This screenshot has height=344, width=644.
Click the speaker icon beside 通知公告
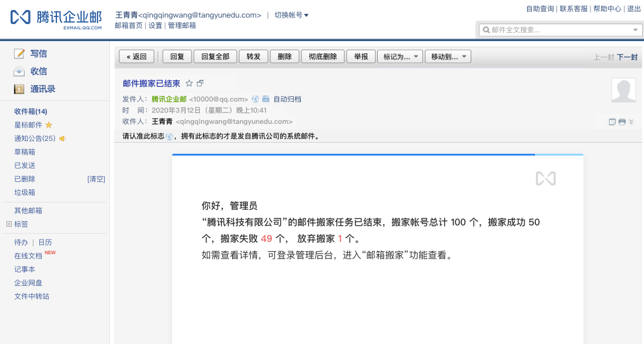[62, 139]
